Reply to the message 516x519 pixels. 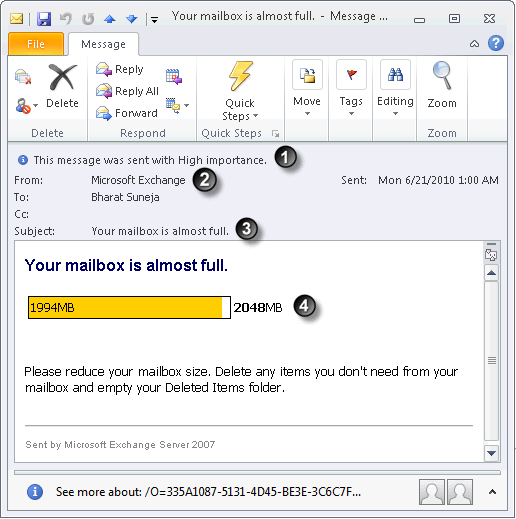120,69
